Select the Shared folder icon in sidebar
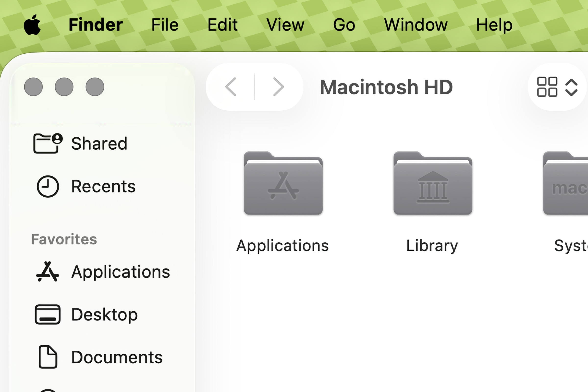The height and width of the screenshot is (392, 588). 47,143
